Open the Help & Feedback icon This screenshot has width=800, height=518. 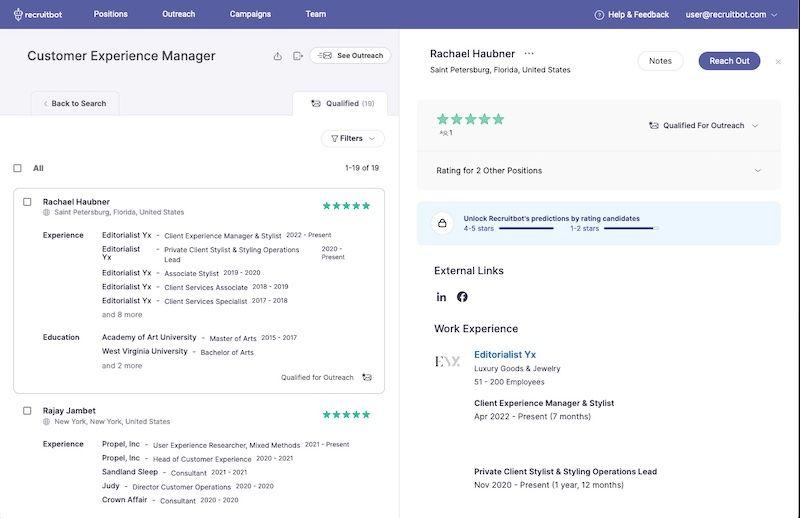pyautogui.click(x=599, y=15)
